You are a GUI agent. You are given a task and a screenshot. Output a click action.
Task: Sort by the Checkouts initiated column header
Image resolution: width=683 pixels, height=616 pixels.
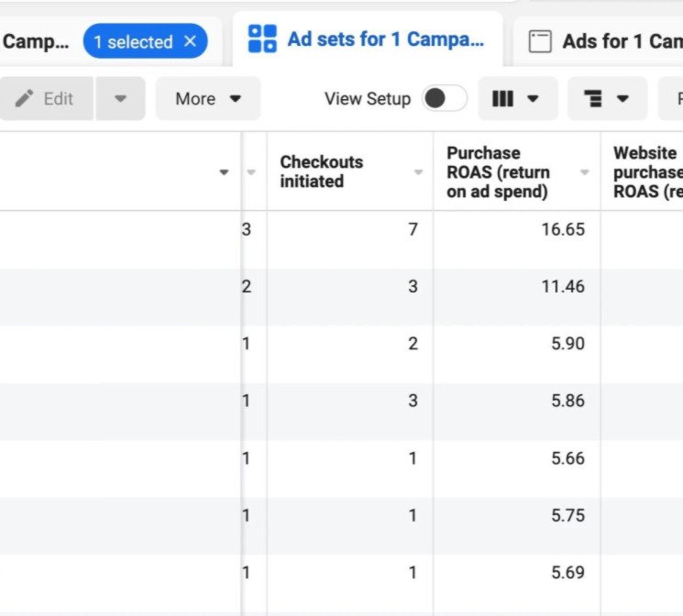(322, 171)
